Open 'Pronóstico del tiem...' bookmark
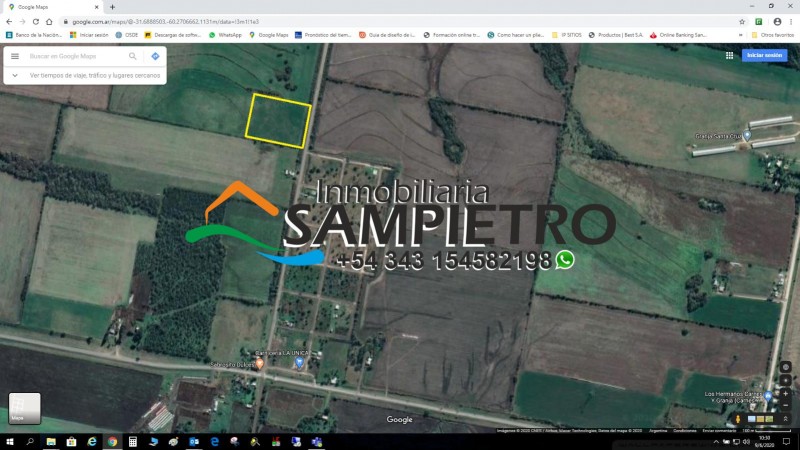 click(323, 35)
